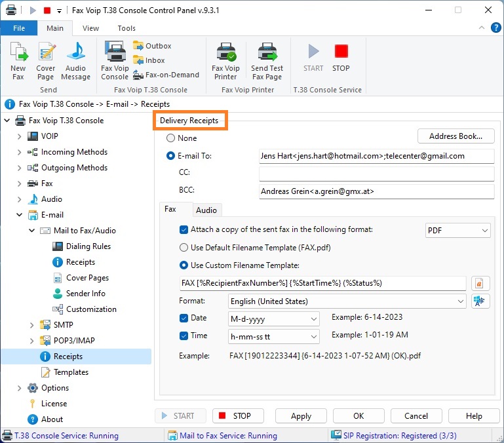Click the OK button
Screen dimensions: 504x443
point(359,416)
